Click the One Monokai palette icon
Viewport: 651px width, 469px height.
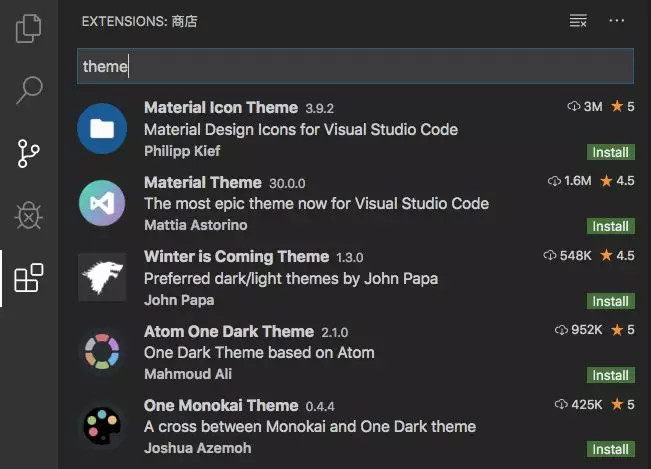102,426
